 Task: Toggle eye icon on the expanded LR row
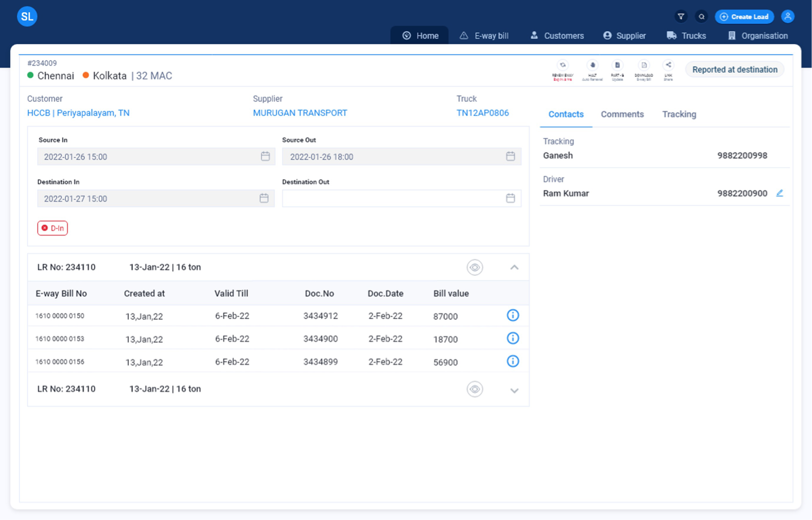(474, 268)
